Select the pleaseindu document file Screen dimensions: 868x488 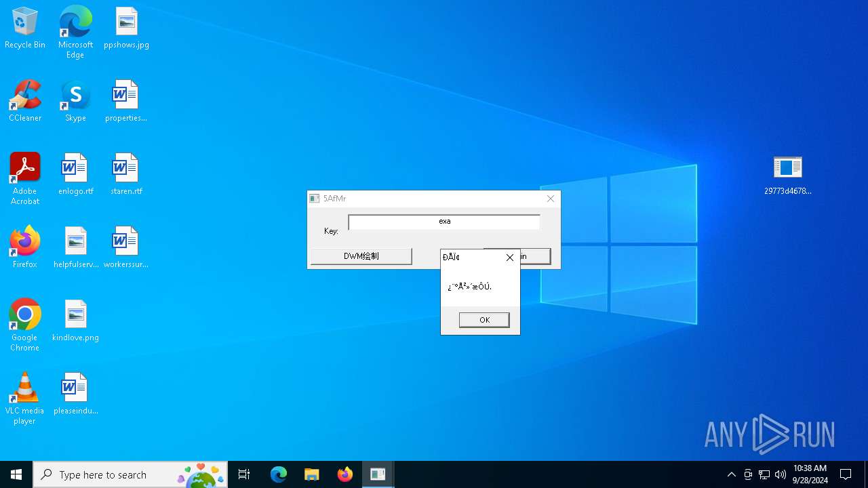75,394
